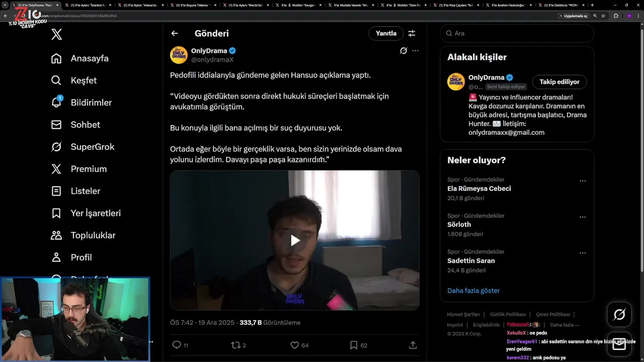This screenshot has height=362, width=644.
Task: Switch to the Boguna Tiklama browser tab
Action: click(194, 5)
